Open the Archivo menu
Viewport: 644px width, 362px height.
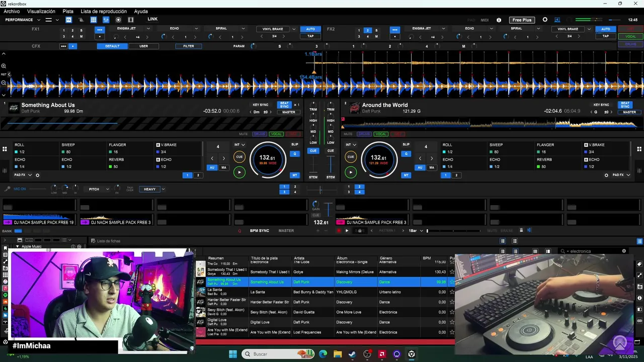12,11
